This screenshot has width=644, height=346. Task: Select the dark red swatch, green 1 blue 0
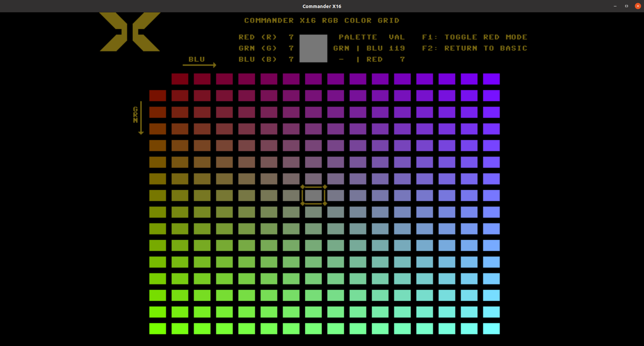[158, 96]
